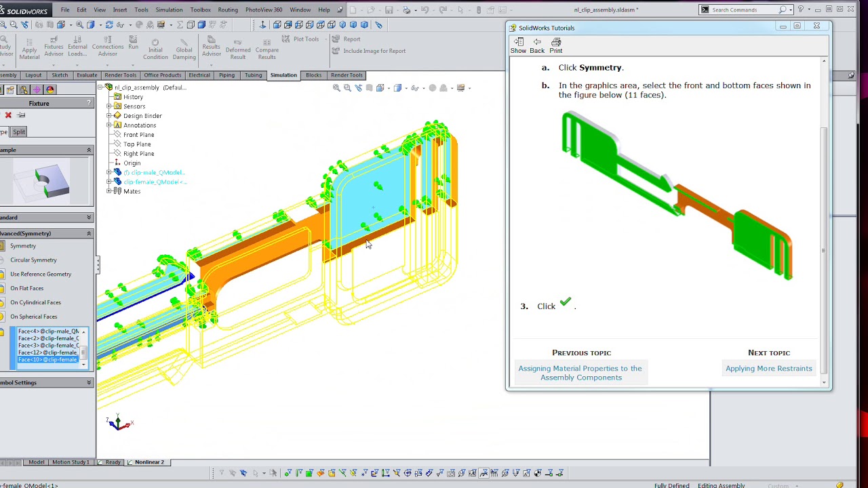The image size is (868, 488).
Task: Click Global Damping tool
Action: coord(184,49)
